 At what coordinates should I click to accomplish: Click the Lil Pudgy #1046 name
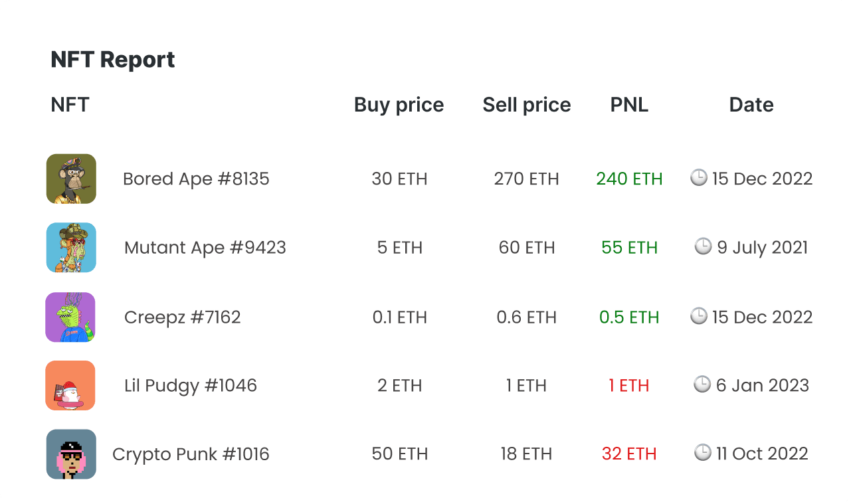[x=191, y=385]
